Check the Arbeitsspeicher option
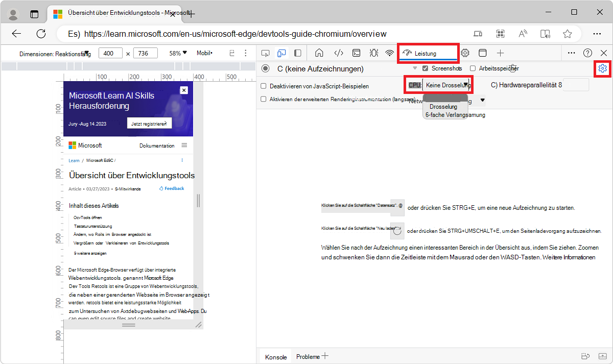The width and height of the screenshot is (613, 364). pyautogui.click(x=473, y=67)
